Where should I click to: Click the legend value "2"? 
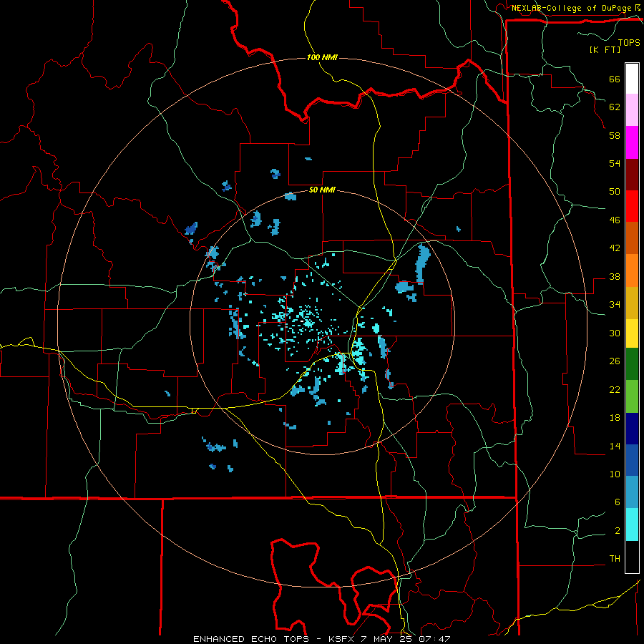[618, 531]
